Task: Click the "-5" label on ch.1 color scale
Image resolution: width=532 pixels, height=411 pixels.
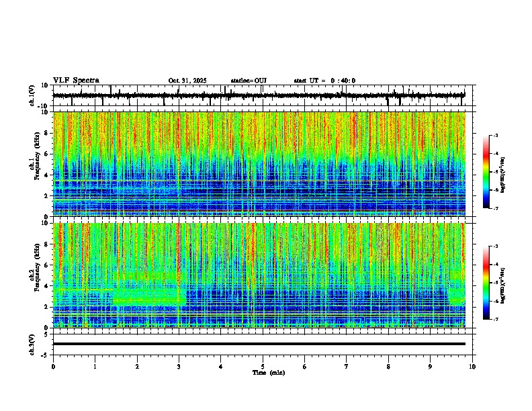Action: point(496,172)
